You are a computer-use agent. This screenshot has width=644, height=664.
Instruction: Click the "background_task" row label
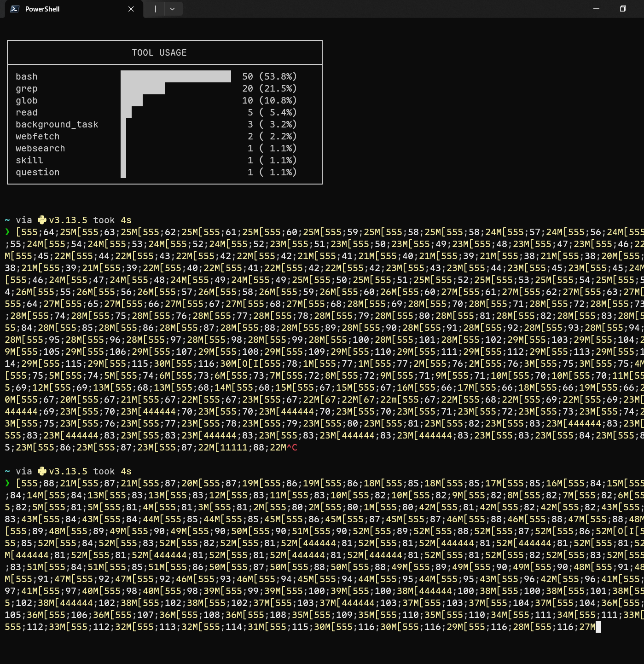point(57,124)
